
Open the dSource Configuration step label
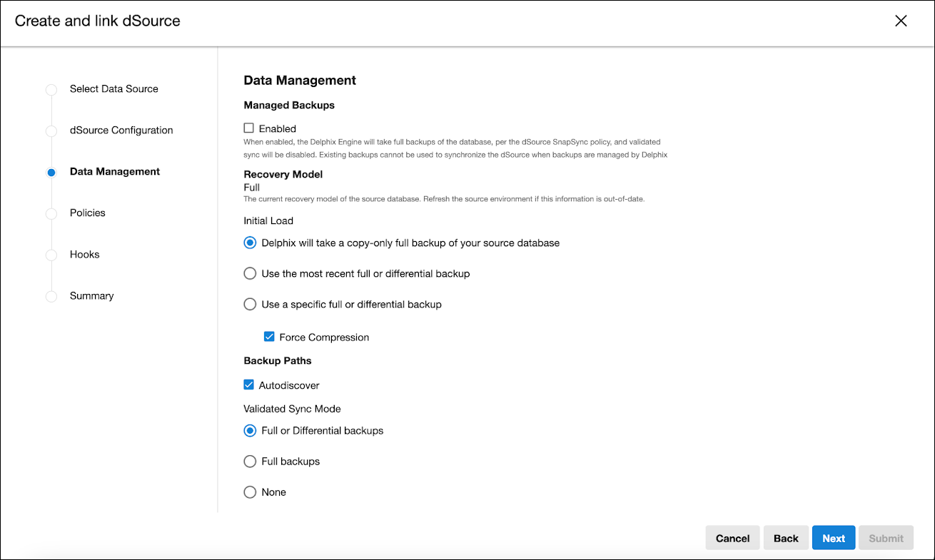pos(121,131)
